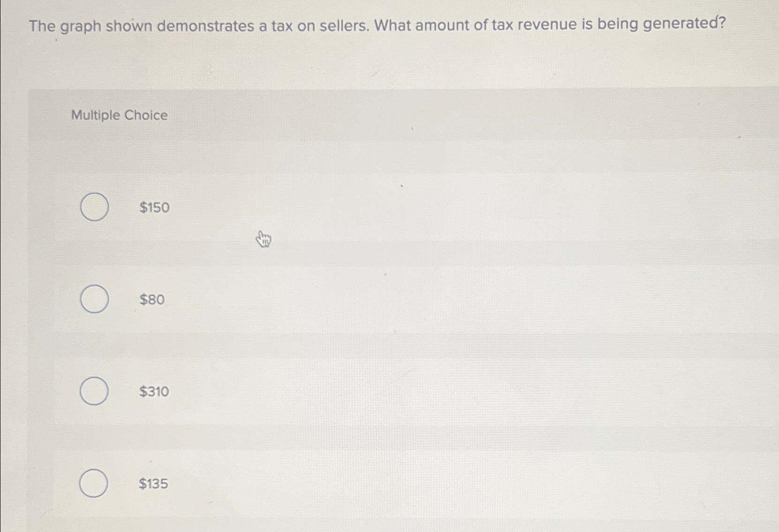This screenshot has width=779, height=532.
Task: Click the "$80" answer label text
Action: pyautogui.click(x=152, y=299)
